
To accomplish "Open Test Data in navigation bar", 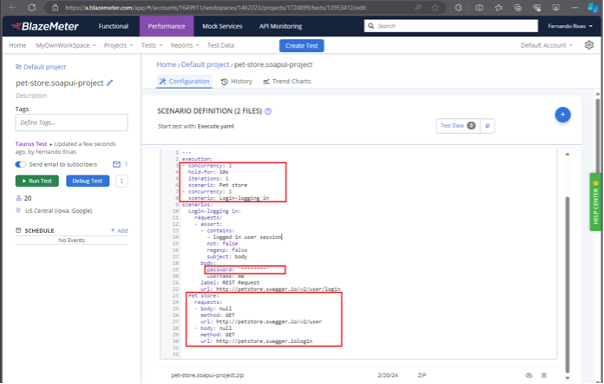I will click(221, 45).
